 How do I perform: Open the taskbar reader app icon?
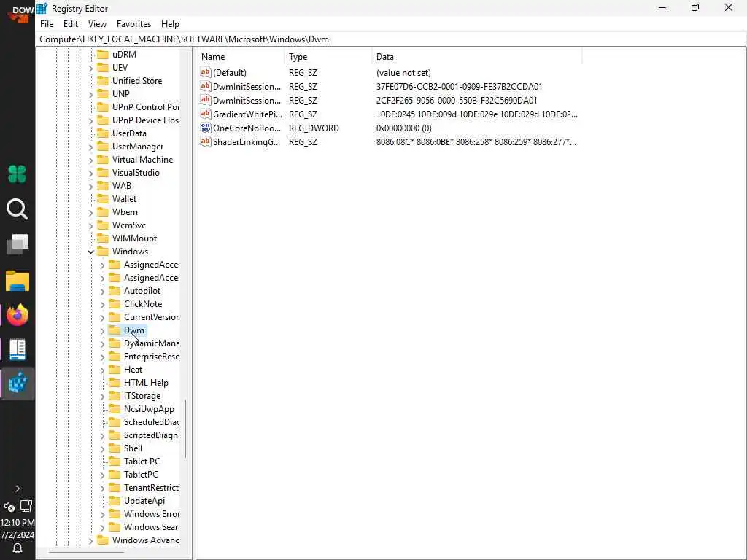tap(18, 349)
